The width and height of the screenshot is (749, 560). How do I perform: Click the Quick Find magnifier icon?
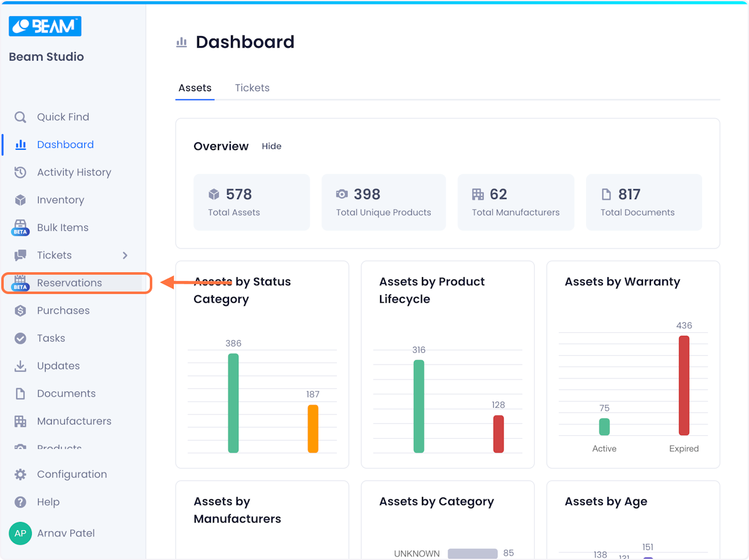coord(20,117)
